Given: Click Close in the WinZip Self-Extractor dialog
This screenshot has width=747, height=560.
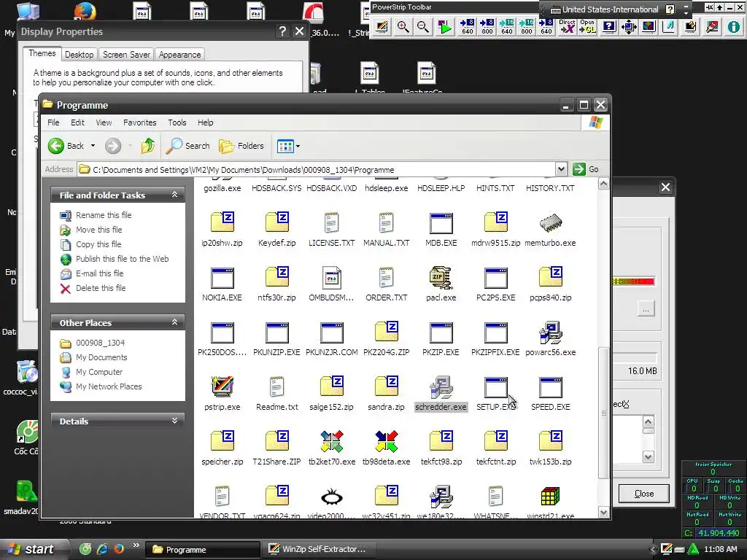Looking at the screenshot, I should (x=643, y=494).
